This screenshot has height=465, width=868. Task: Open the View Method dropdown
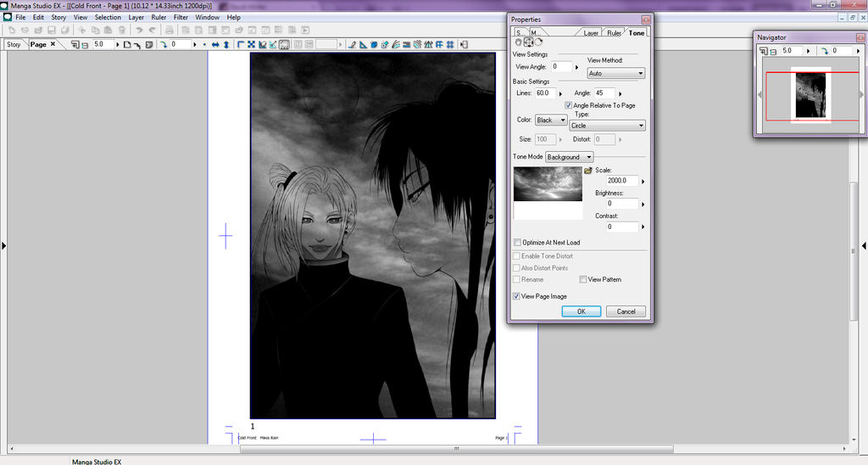click(616, 74)
